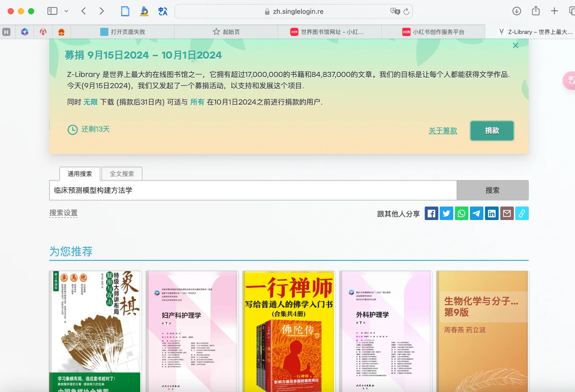This screenshot has width=575, height=392.
Task: Click the 还剩13天 remaining days text
Action: coord(96,129)
